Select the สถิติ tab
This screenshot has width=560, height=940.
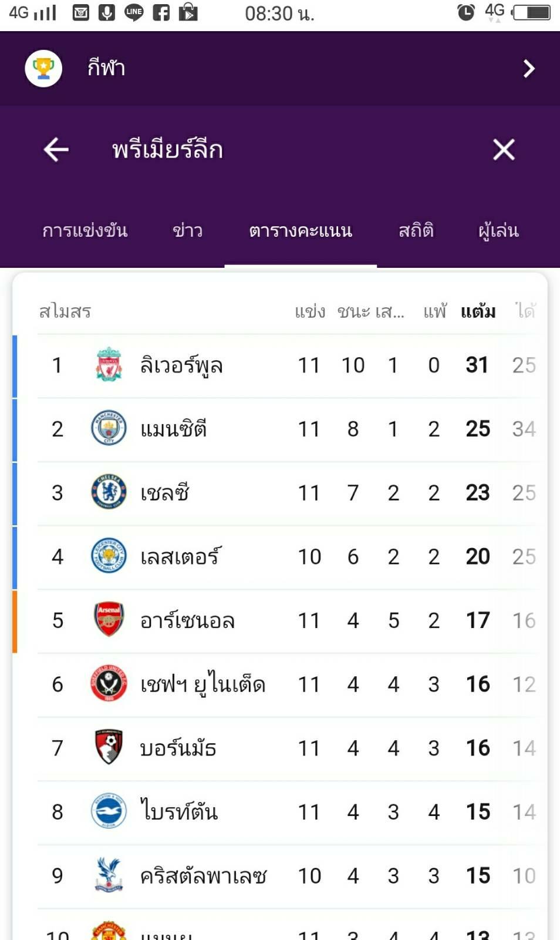(416, 231)
